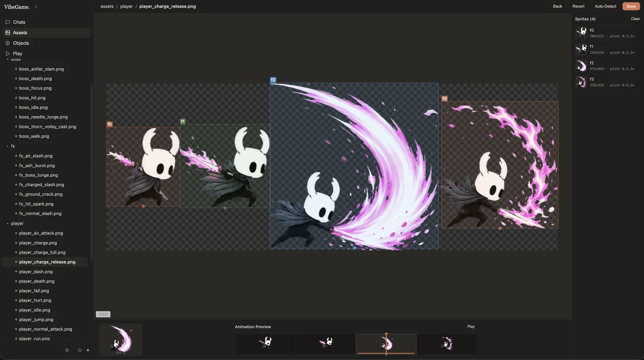Select boss_focus.png in the asset tree

click(35, 88)
